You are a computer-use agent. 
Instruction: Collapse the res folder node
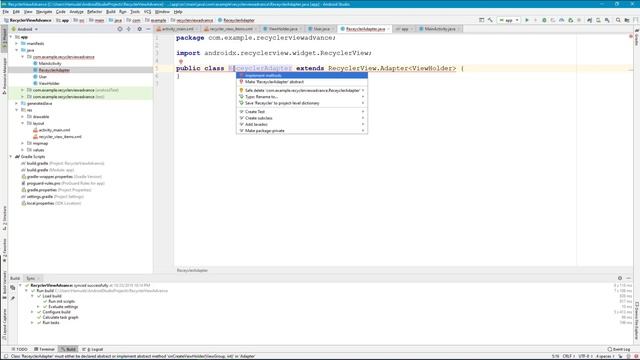pos(17,110)
